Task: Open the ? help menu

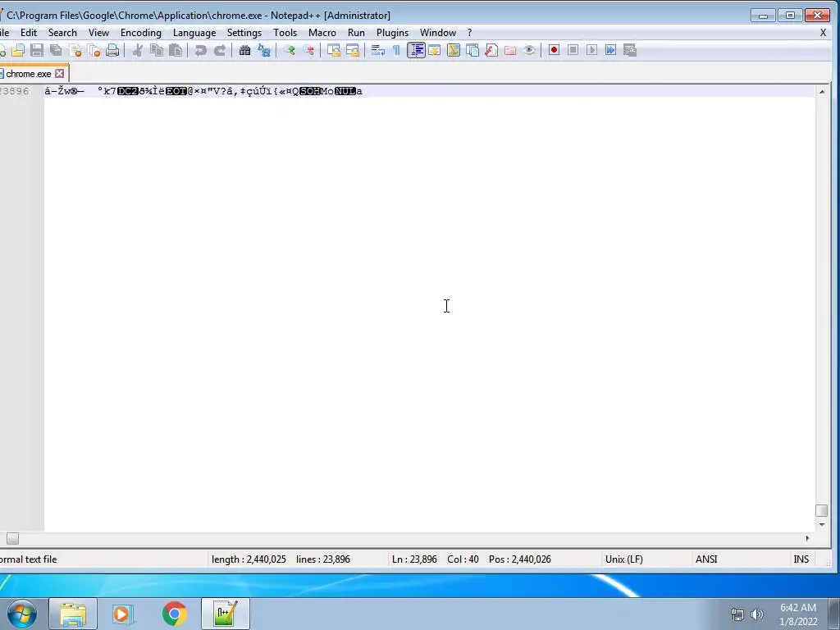Action: tap(470, 33)
